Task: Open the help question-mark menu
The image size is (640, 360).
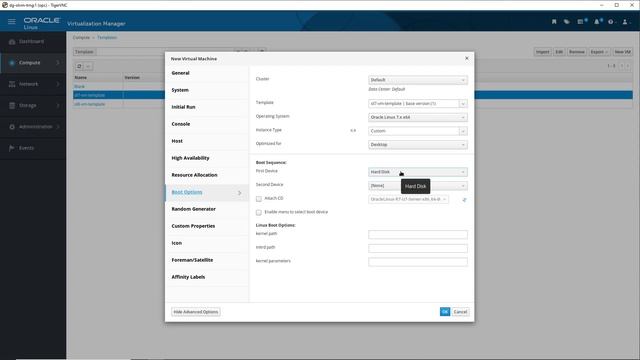Action: 611,22
